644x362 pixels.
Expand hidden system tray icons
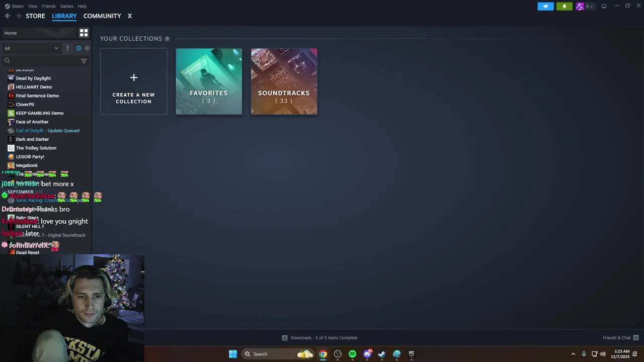pos(573,354)
